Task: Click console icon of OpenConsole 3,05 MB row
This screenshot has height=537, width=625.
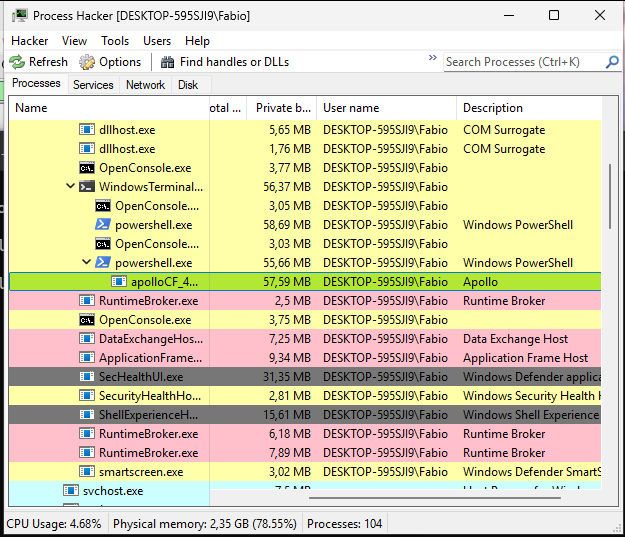Action: coord(103,206)
